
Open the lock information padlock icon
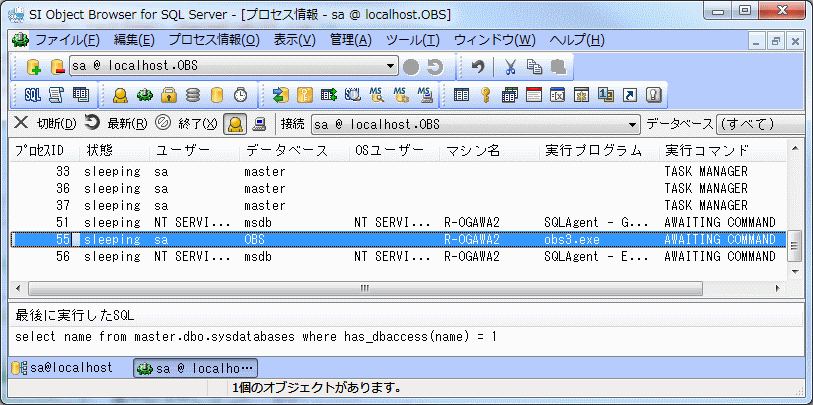(168, 95)
